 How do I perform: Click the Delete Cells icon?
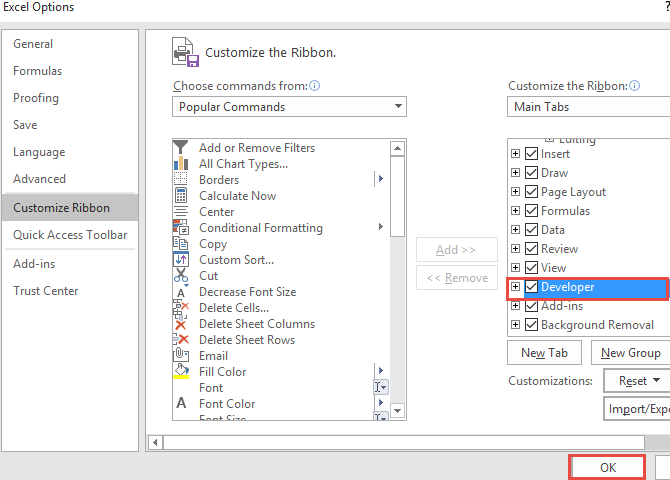pyautogui.click(x=181, y=308)
